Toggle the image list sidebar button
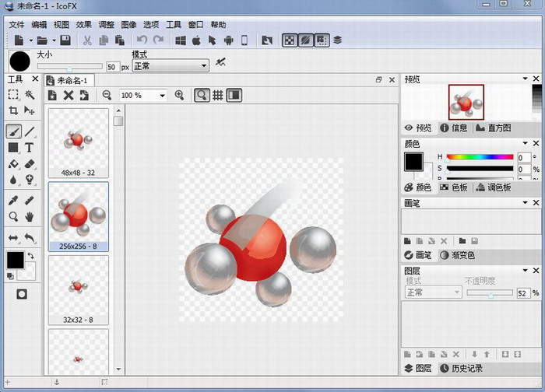545x392 pixels. click(234, 95)
